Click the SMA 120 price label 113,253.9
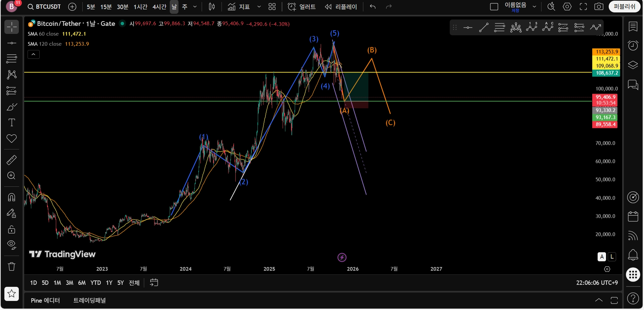644x310 pixels. 606,52
